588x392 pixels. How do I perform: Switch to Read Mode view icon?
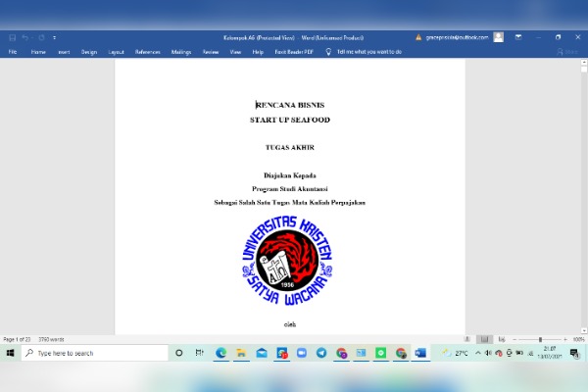click(x=467, y=339)
